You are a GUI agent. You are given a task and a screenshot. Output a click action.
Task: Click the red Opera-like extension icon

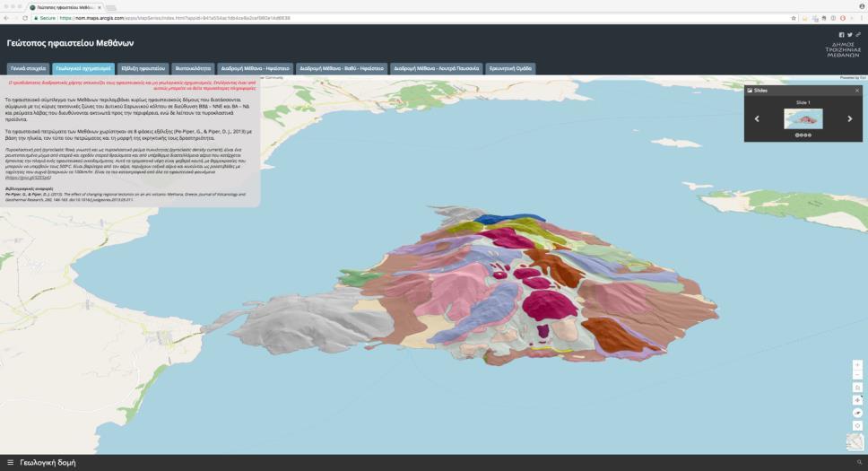(x=843, y=18)
